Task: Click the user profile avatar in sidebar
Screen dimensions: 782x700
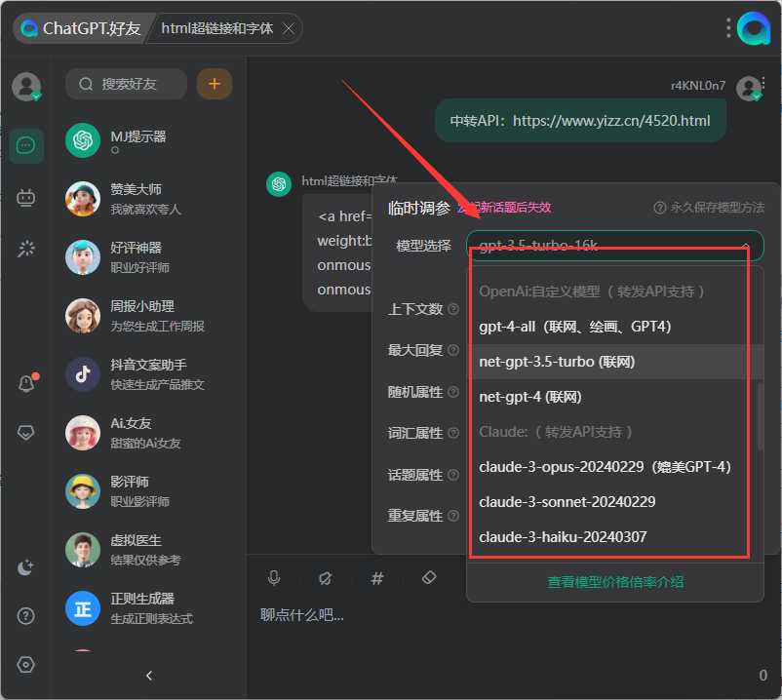Action: tap(26, 86)
